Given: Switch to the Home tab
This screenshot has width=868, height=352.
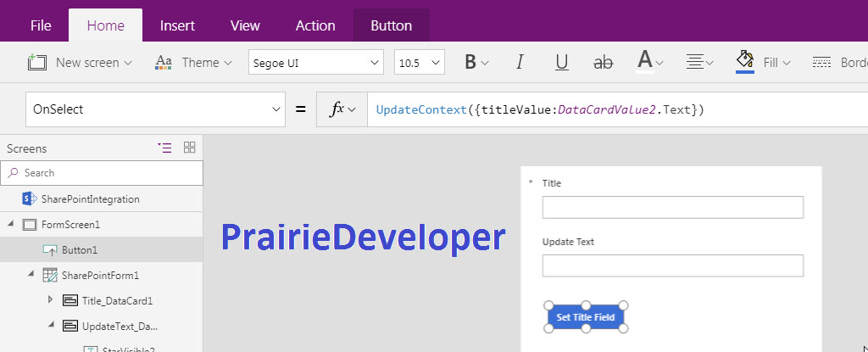Looking at the screenshot, I should point(106,26).
